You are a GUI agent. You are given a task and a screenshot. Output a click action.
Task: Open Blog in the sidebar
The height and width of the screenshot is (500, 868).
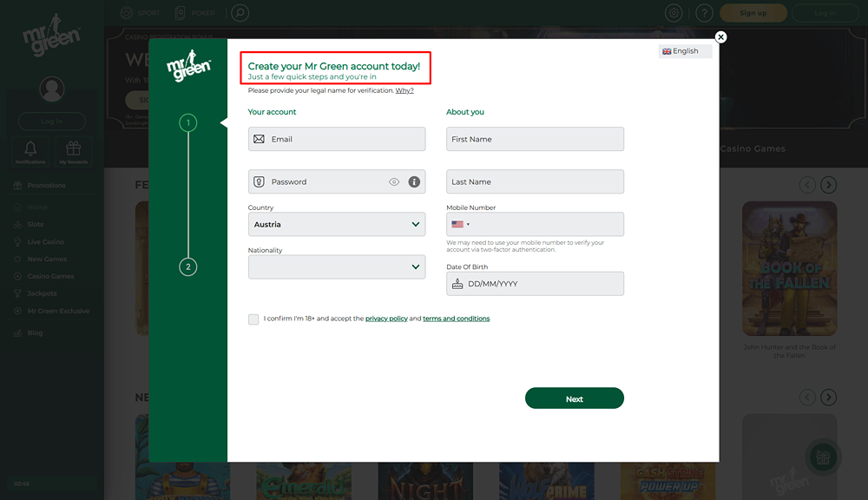click(x=35, y=332)
